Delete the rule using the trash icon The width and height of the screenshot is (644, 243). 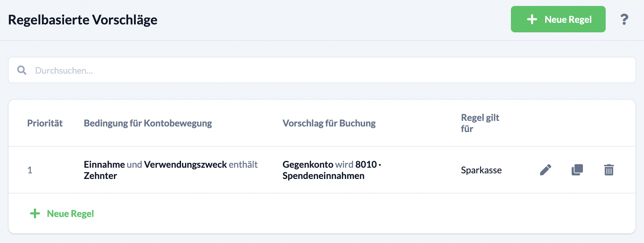click(609, 170)
